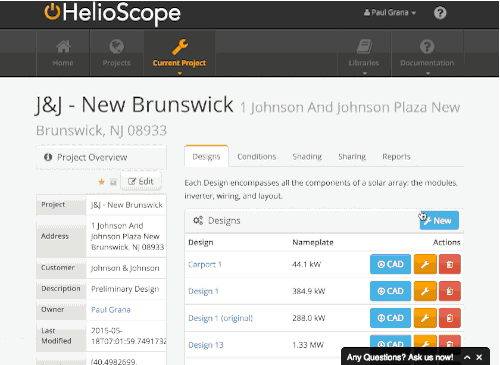
Task: Click the Designs gears icon in panel header
Action: (x=198, y=220)
